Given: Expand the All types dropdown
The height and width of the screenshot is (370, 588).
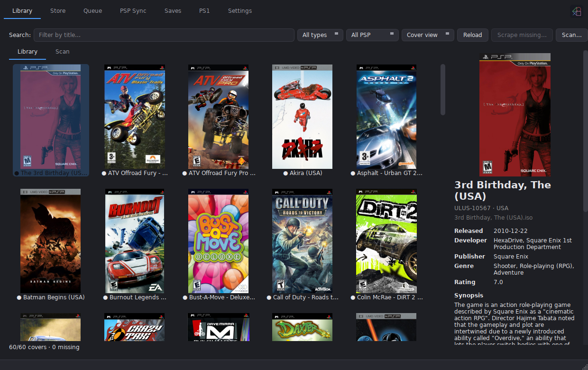Looking at the screenshot, I should pyautogui.click(x=320, y=35).
